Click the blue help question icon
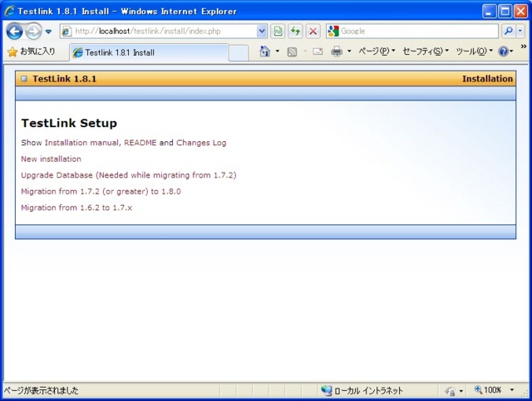The height and width of the screenshot is (401, 532). (504, 51)
